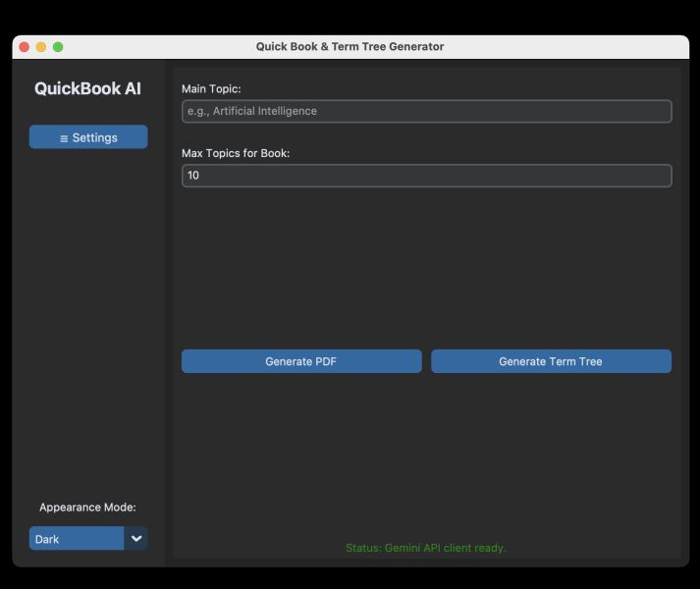Image resolution: width=700 pixels, height=589 pixels.
Task: Click the Max Topics for Book label
Action: (x=236, y=153)
